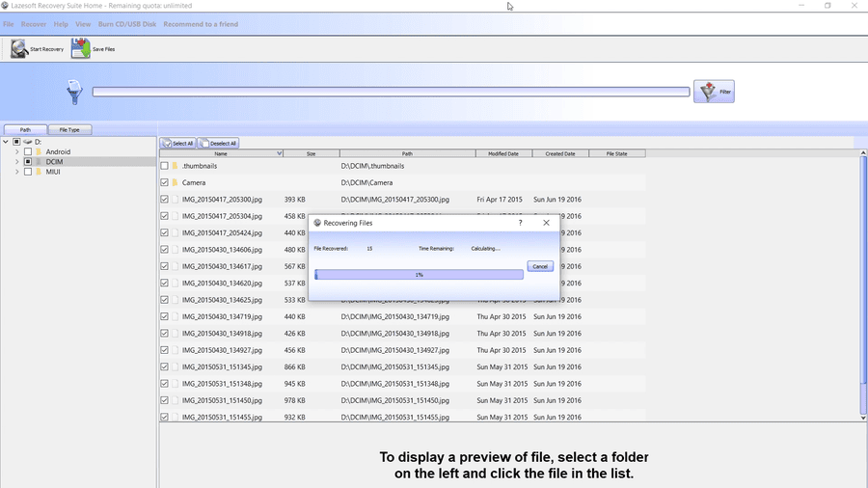This screenshot has height=488, width=868.
Task: Click the Deselect All button
Action: [x=218, y=143]
